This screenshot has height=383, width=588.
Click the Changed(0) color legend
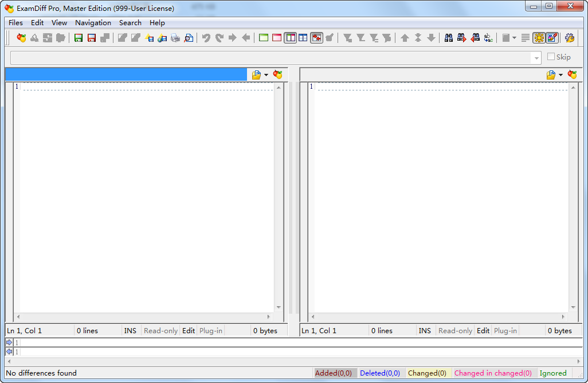[x=427, y=373]
